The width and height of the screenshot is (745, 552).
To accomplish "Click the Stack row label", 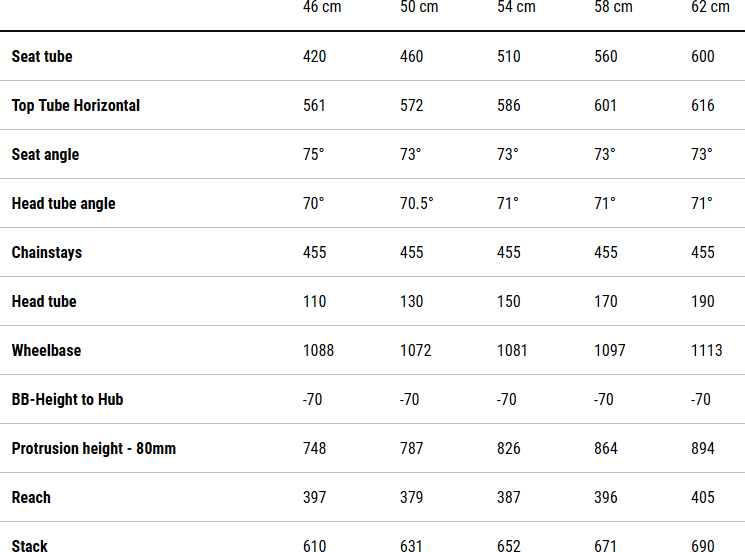I will [30, 545].
